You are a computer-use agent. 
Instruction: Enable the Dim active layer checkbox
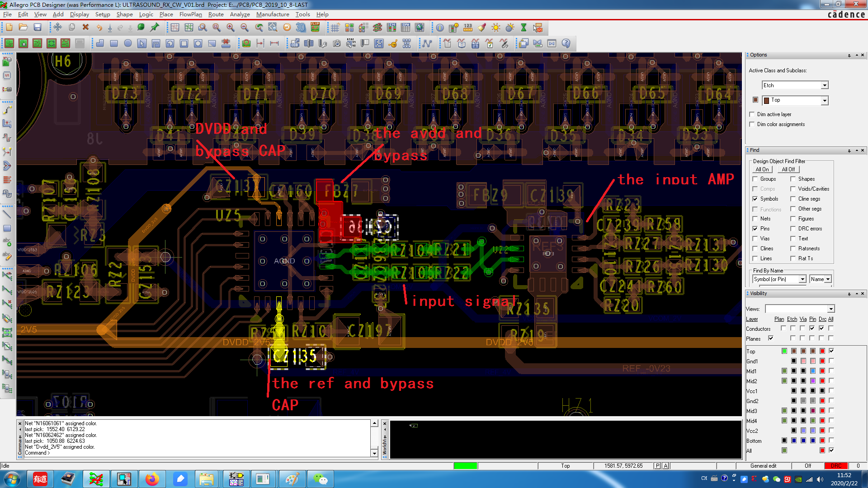(x=752, y=114)
